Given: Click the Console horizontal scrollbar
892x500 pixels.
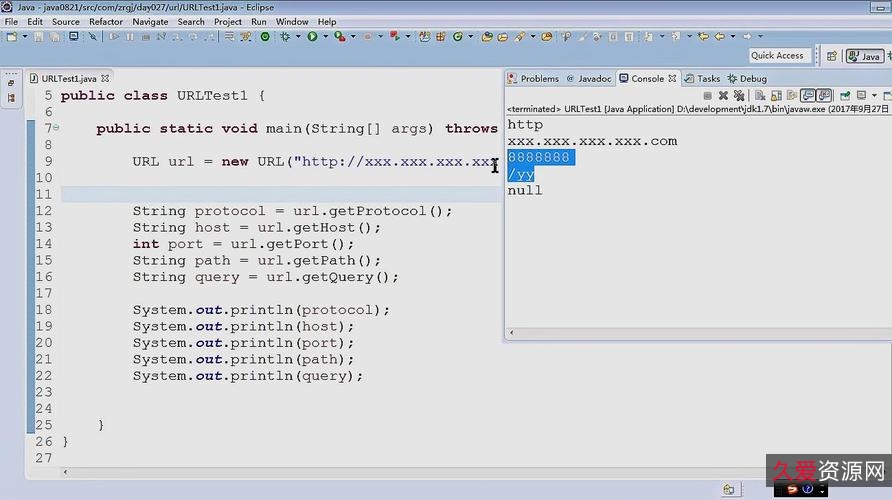Looking at the screenshot, I should coord(690,333).
